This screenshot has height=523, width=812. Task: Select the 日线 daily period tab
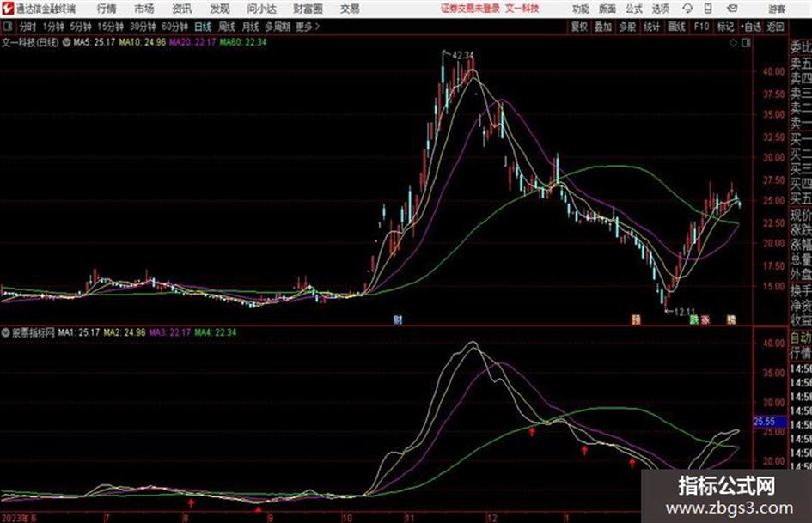[203, 27]
